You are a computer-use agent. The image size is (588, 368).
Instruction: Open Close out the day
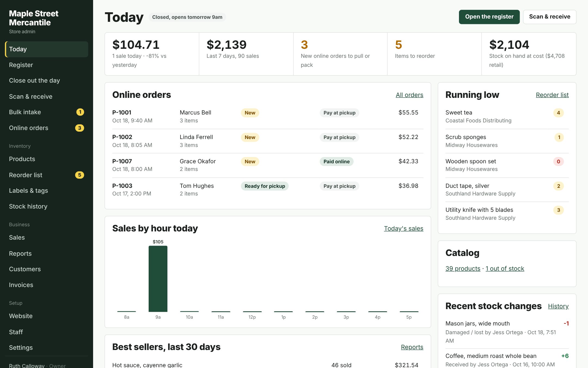(x=47, y=80)
